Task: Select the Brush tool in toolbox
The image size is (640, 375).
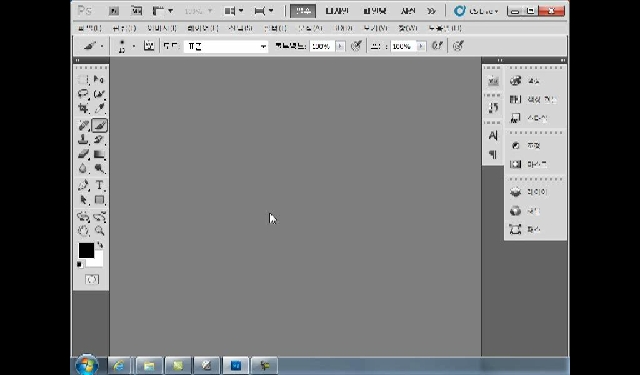Action: pyautogui.click(x=99, y=126)
